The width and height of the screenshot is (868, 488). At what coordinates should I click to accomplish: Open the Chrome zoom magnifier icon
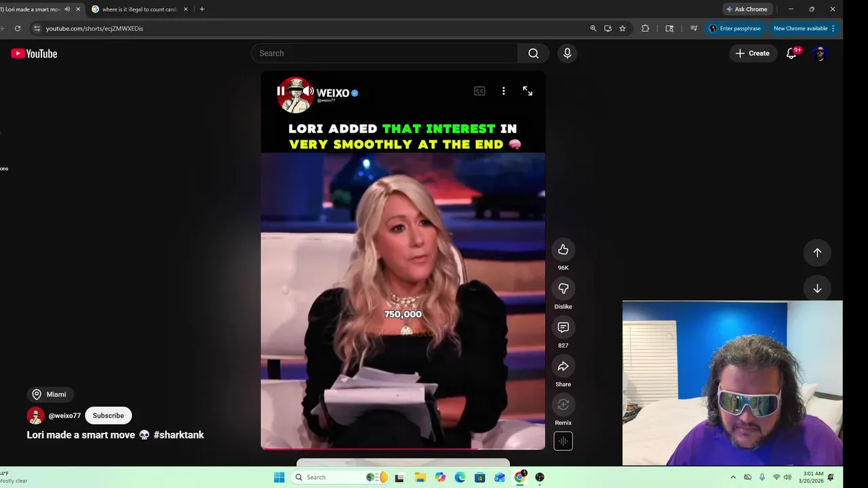point(593,28)
